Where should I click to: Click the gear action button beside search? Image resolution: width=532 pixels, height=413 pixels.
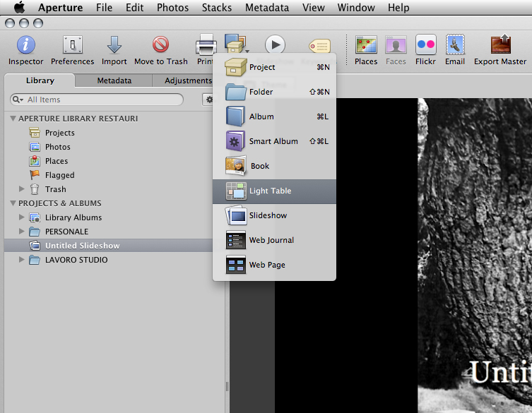209,100
